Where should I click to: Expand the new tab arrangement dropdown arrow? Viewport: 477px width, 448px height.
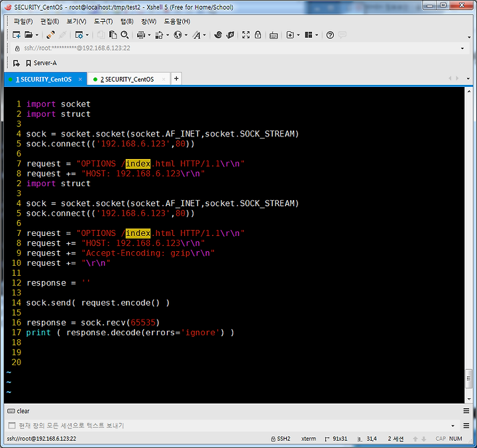coord(298,35)
